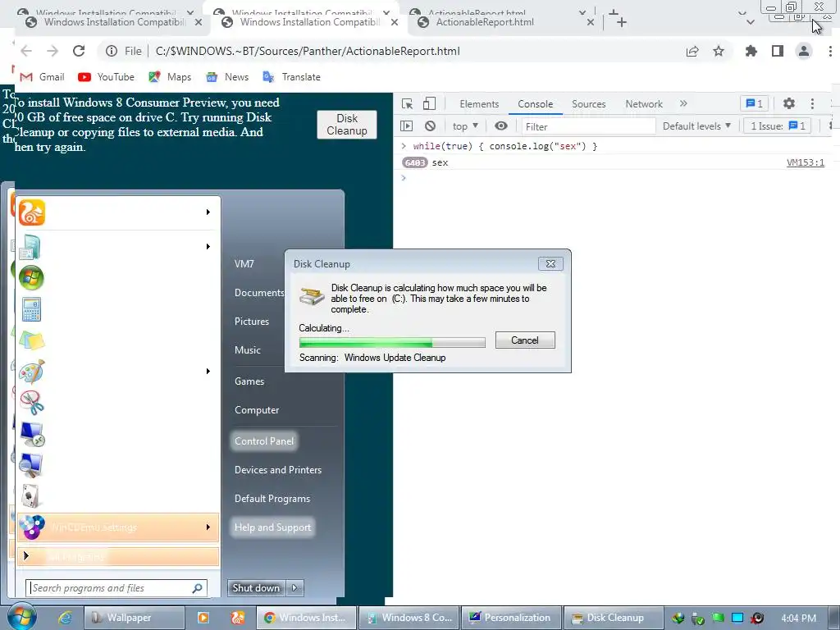Image resolution: width=840 pixels, height=630 pixels.
Task: Expand the All Programs arrow
Action: coord(25,556)
